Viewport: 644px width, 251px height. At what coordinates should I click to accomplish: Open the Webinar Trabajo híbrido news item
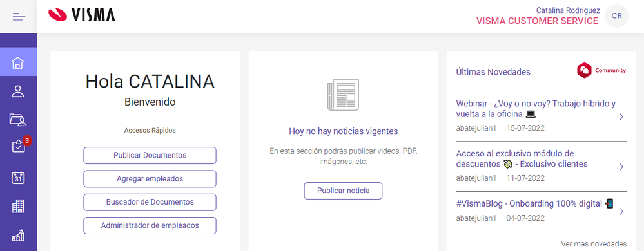(536, 108)
